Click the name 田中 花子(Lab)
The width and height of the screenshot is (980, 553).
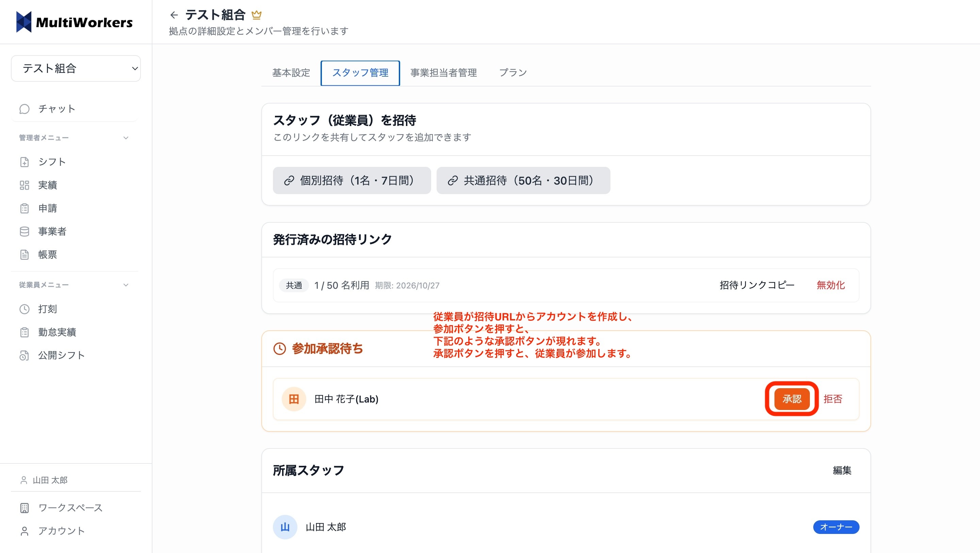pyautogui.click(x=346, y=399)
